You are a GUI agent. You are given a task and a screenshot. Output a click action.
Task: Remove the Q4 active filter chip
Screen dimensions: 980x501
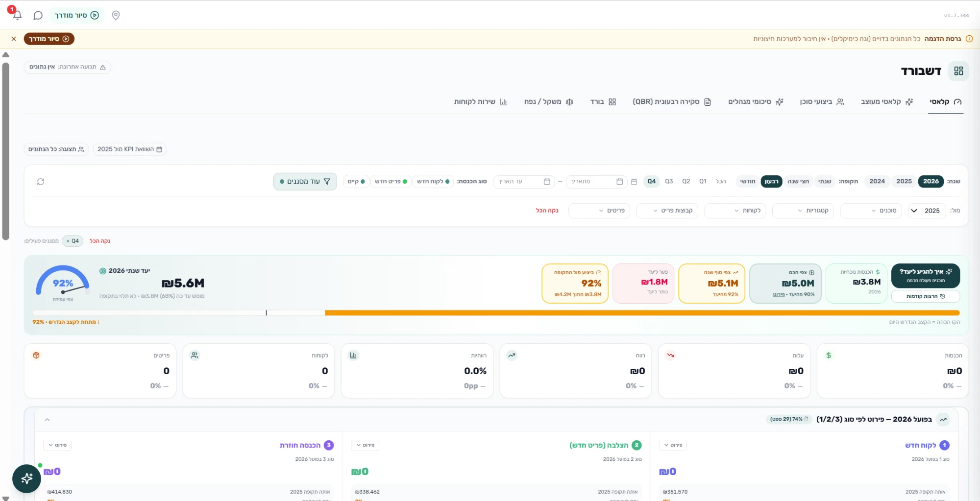[68, 241]
